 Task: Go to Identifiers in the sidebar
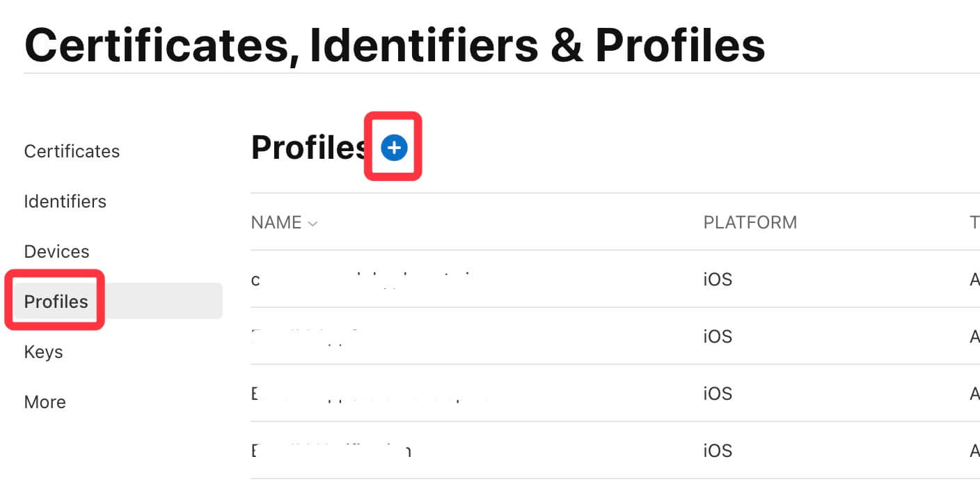click(x=65, y=201)
